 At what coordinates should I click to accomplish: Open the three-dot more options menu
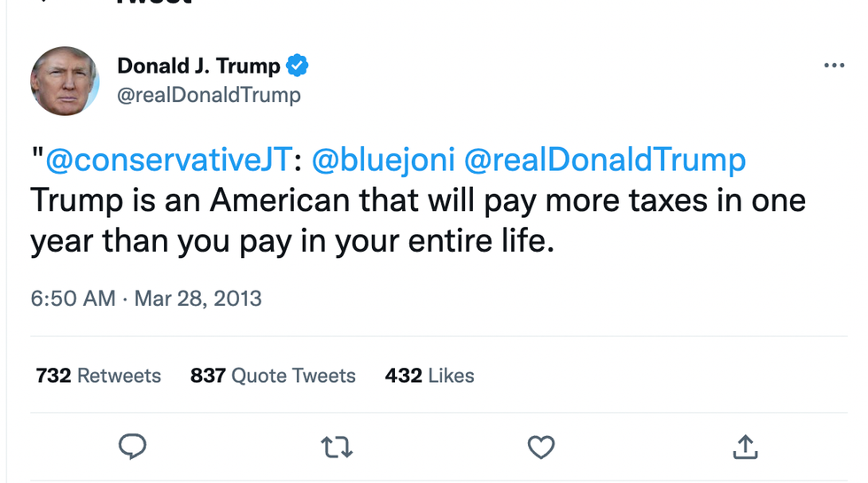tap(833, 66)
